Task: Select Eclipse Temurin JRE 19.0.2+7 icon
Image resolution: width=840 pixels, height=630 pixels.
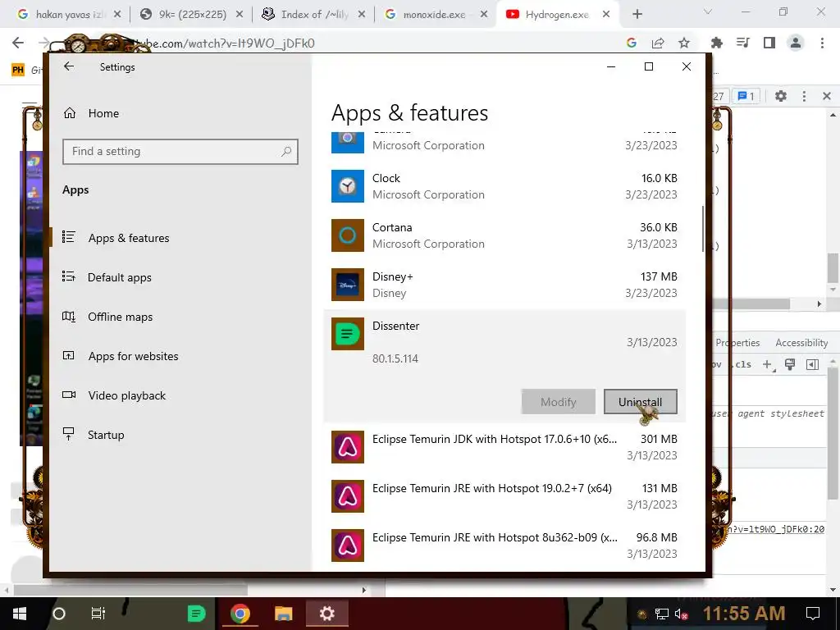Action: (348, 496)
